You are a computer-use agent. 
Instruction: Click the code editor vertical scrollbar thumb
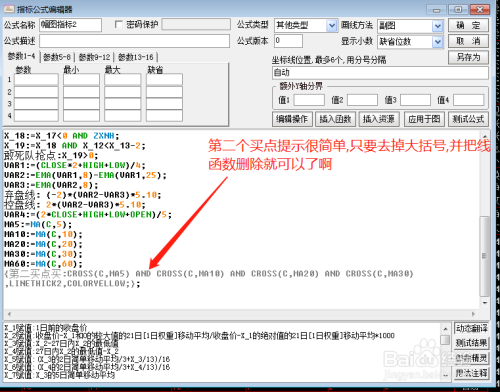[484, 256]
